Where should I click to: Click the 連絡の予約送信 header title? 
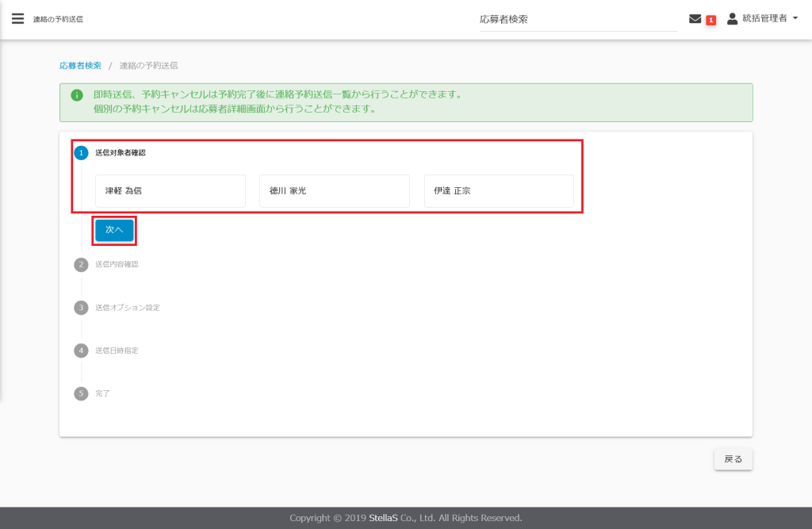coord(58,19)
